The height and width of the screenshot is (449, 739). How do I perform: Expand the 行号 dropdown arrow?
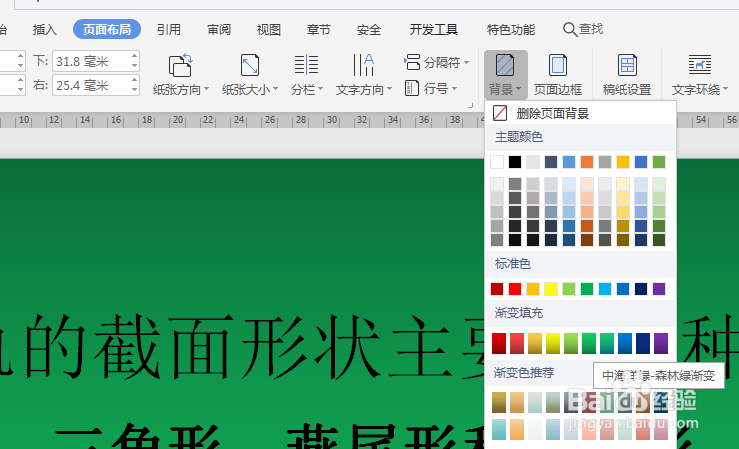click(x=454, y=89)
